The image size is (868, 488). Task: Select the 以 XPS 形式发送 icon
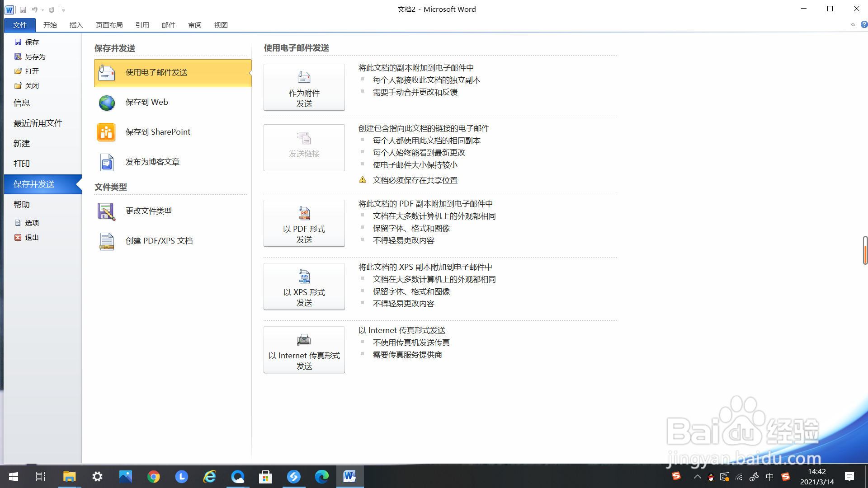(303, 276)
